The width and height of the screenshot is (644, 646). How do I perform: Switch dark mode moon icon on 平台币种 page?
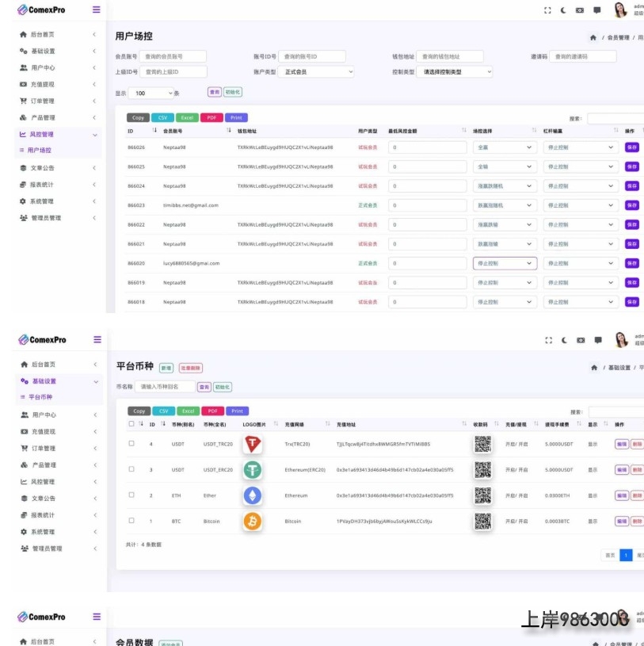564,340
